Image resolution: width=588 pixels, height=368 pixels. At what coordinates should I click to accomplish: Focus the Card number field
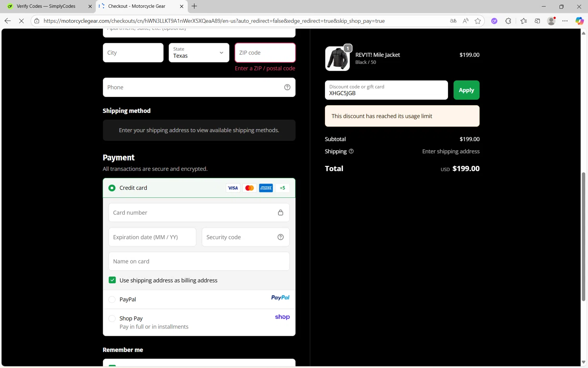point(199,213)
